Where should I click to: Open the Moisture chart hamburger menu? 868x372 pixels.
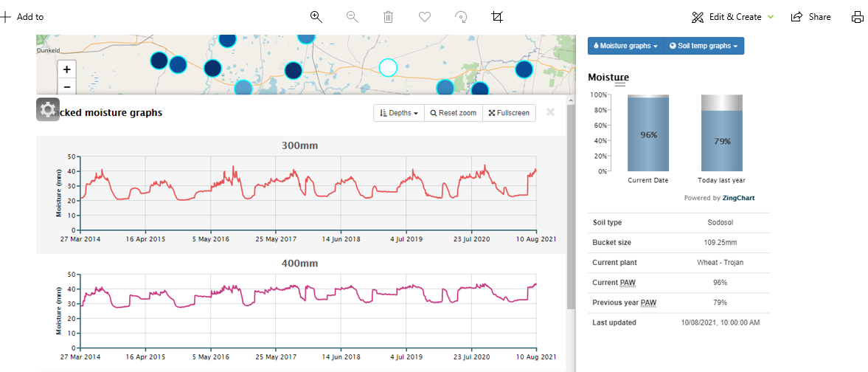coord(620,84)
